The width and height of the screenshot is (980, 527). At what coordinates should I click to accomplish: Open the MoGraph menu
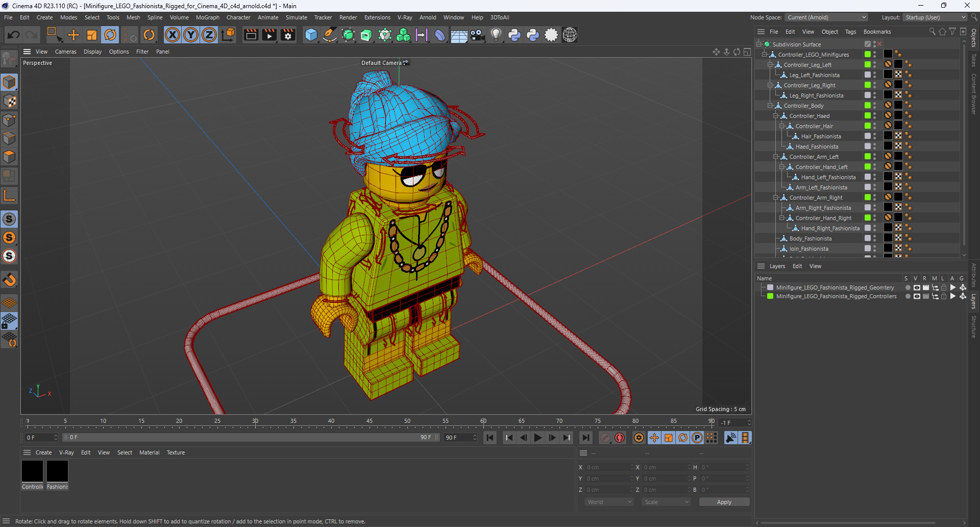[x=207, y=17]
